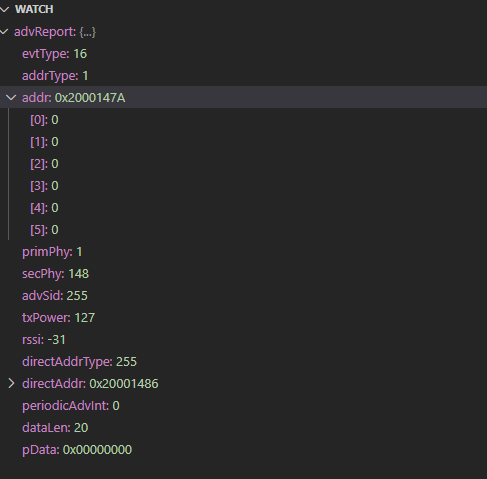This screenshot has height=479, width=487.
Task: Collapse the advReport variable chevron
Action: [x=4, y=32]
